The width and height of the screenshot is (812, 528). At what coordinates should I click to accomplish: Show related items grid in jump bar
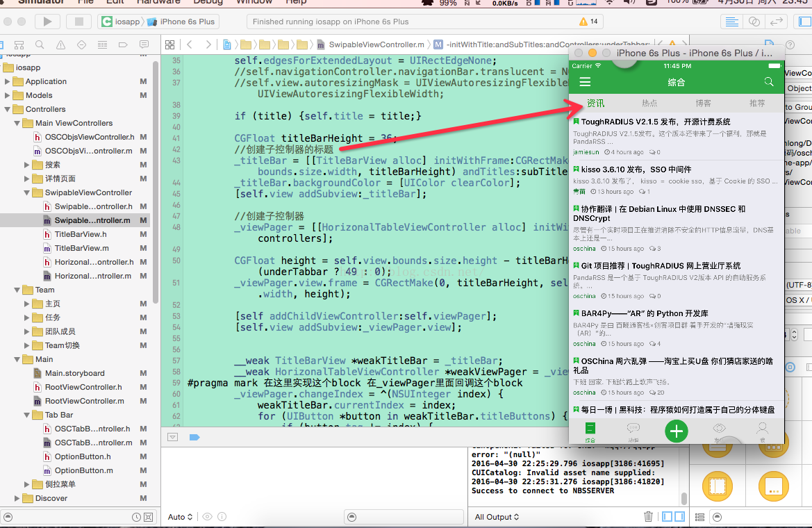point(170,44)
